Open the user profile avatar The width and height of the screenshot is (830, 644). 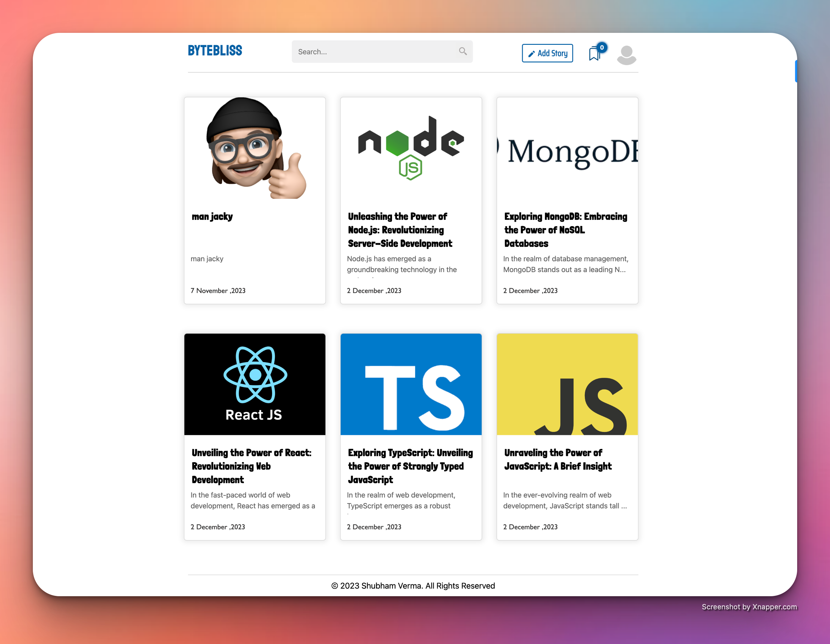[x=626, y=55]
